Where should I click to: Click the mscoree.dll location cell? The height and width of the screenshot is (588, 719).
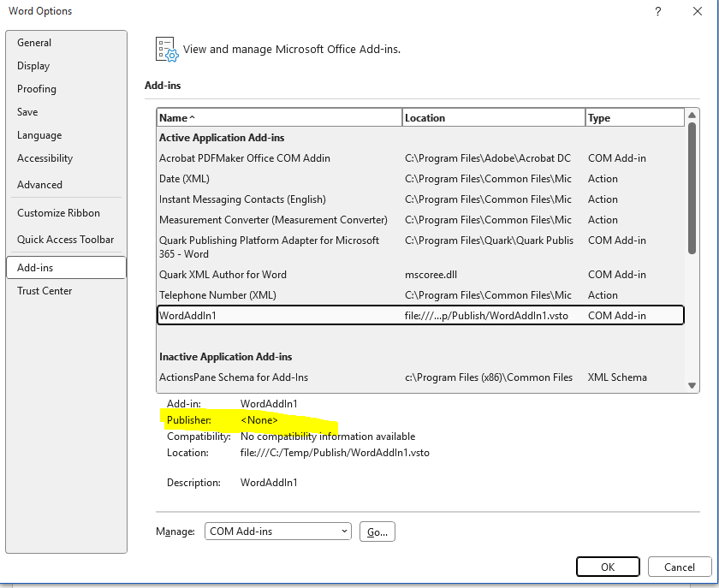431,275
